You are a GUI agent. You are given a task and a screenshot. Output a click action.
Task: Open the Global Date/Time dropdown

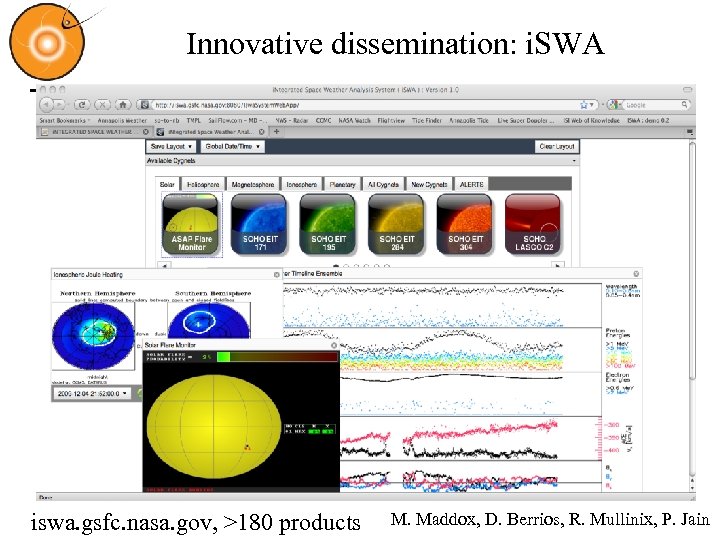(232, 146)
